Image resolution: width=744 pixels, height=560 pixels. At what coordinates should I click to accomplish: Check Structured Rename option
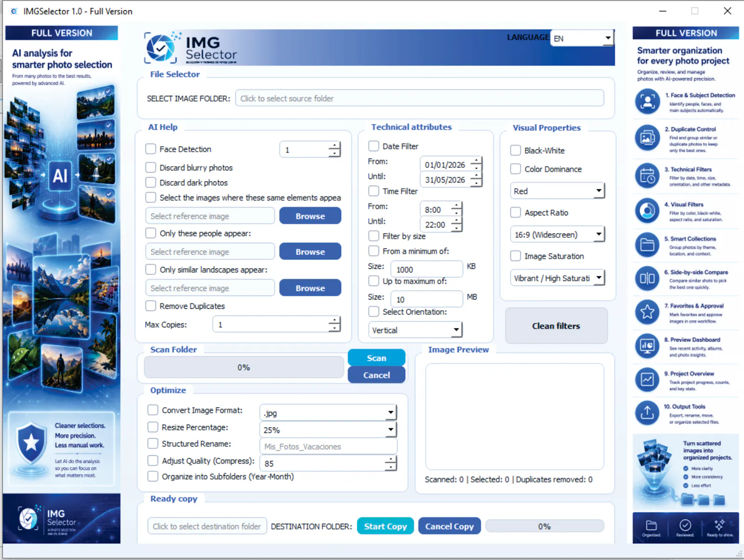tap(153, 443)
